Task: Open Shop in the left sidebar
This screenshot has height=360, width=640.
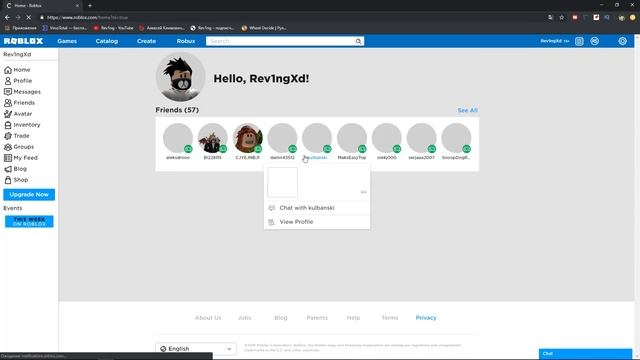Action: pos(16,180)
